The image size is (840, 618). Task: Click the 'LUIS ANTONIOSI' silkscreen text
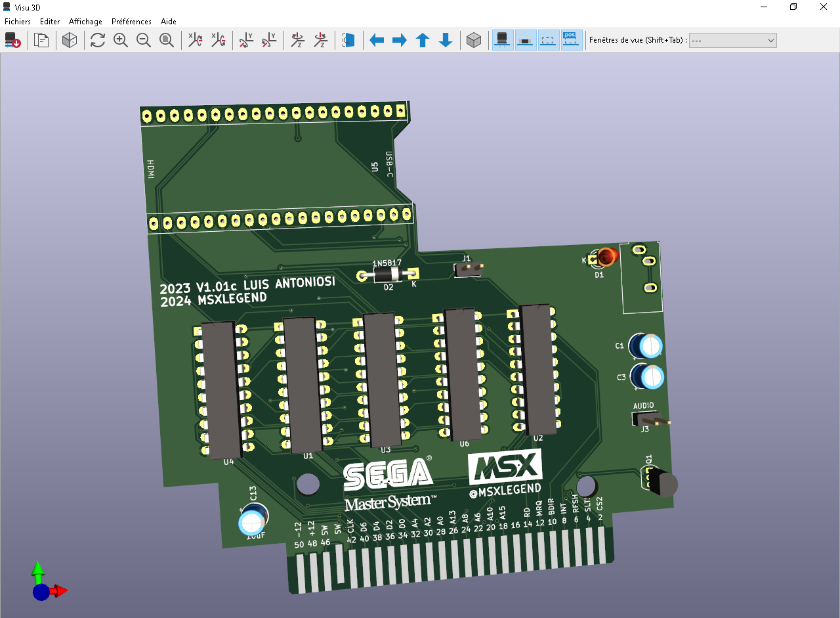coord(289,283)
